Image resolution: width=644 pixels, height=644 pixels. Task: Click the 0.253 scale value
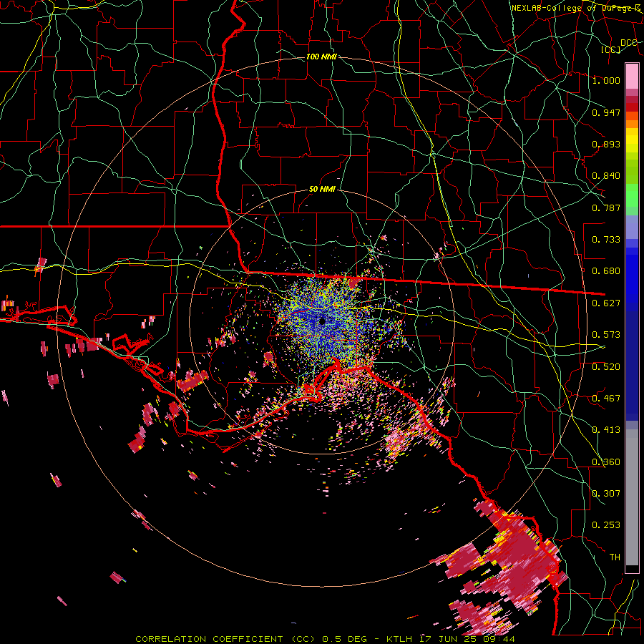(x=606, y=525)
